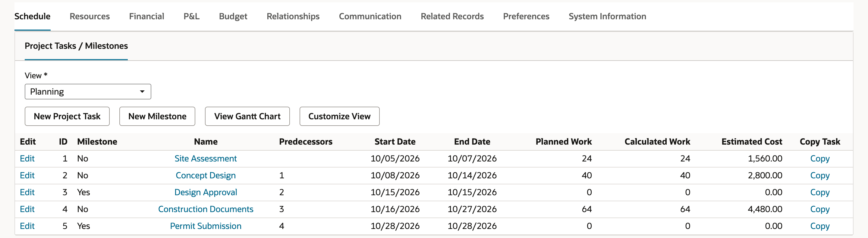Open the System Information tab
The width and height of the screenshot is (868, 238).
click(607, 16)
